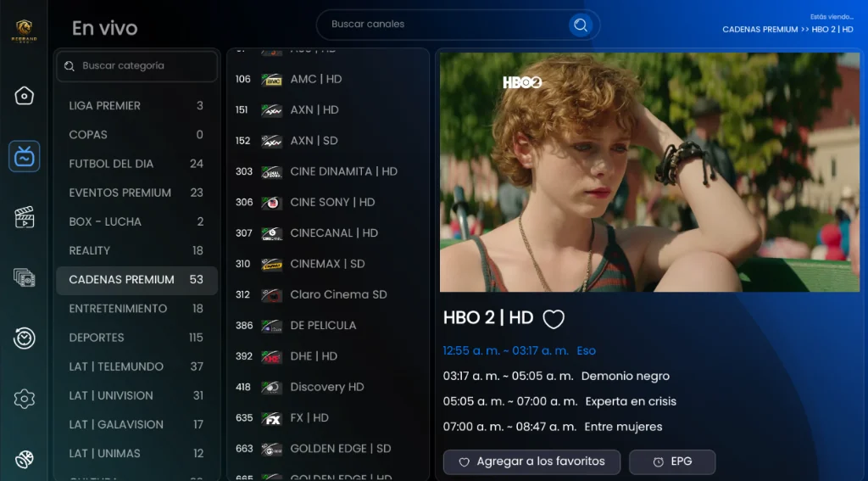868x481 pixels.
Task: Open the Movies clapperboard icon
Action: pyautogui.click(x=24, y=217)
